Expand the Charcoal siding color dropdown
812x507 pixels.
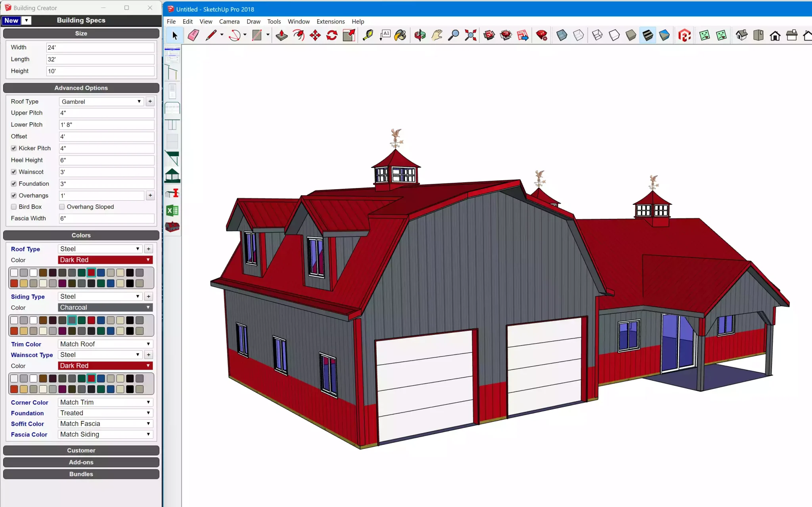pos(105,307)
